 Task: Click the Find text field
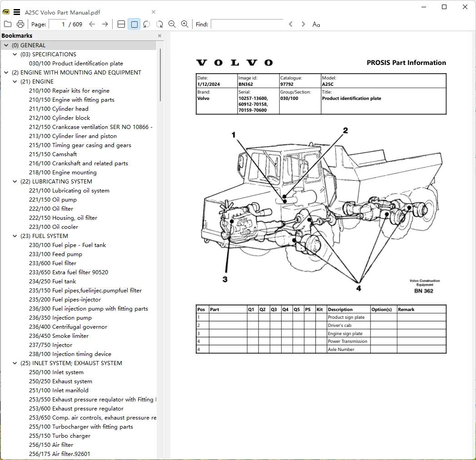click(247, 24)
